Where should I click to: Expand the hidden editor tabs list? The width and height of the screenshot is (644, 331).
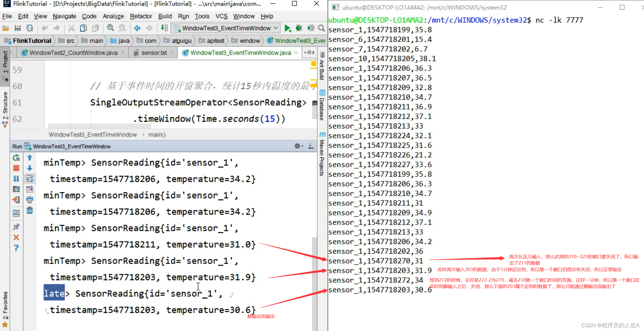coord(309,53)
